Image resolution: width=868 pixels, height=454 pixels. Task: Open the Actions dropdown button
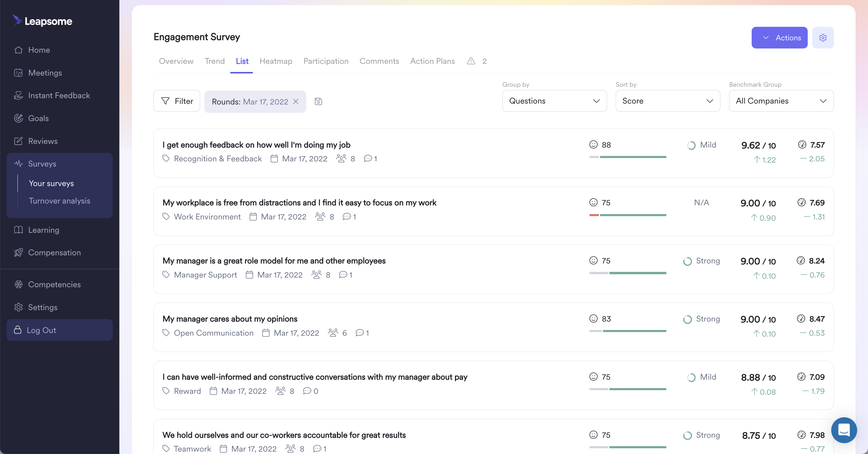tap(779, 38)
